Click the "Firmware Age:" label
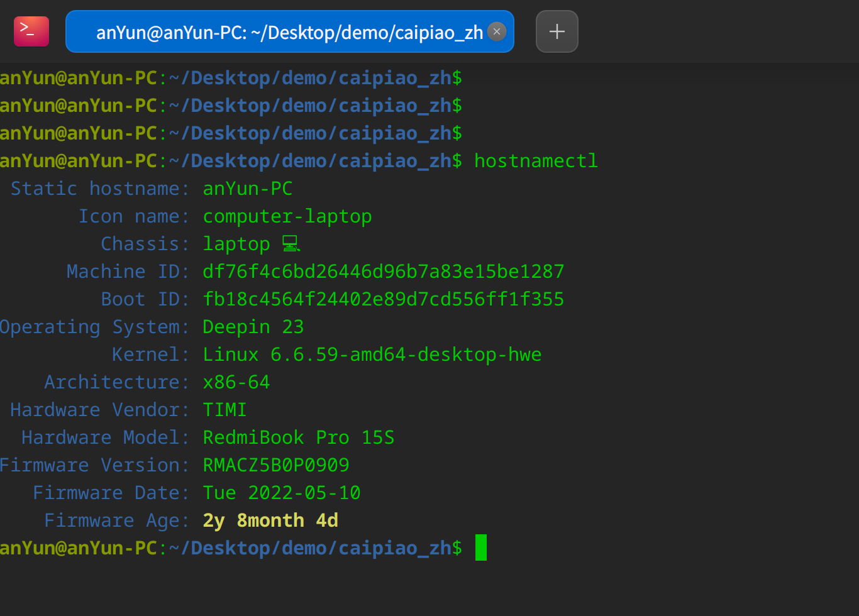859x616 pixels. [117, 520]
